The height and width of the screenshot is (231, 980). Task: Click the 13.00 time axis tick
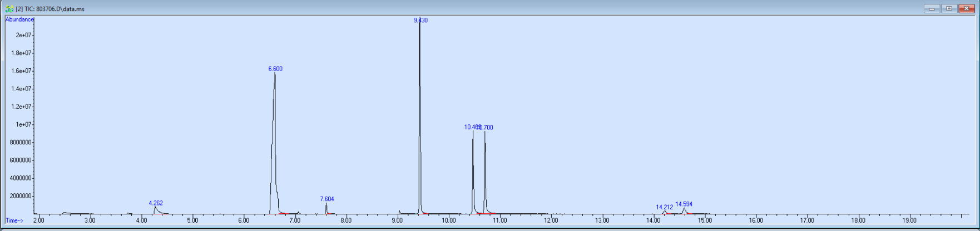point(602,220)
